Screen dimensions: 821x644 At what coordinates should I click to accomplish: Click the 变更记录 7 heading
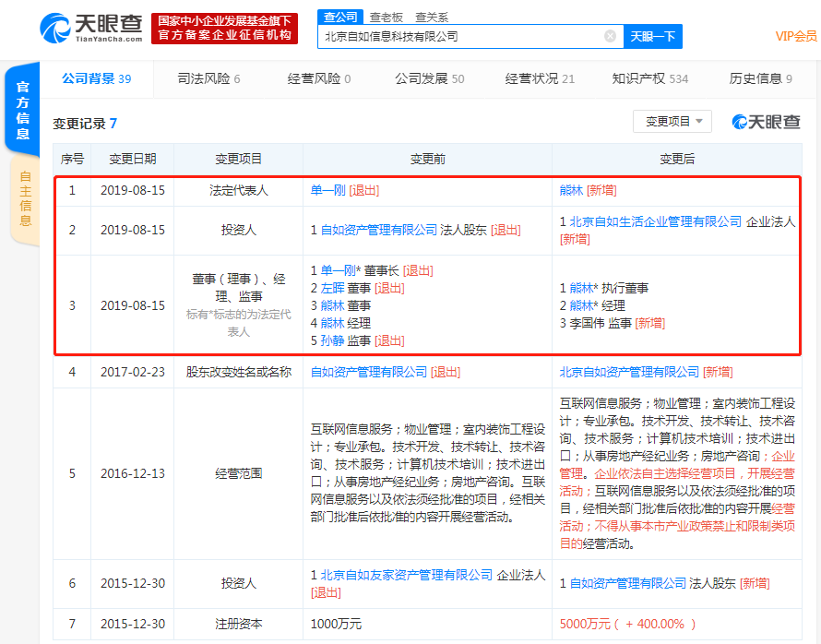coord(85,124)
